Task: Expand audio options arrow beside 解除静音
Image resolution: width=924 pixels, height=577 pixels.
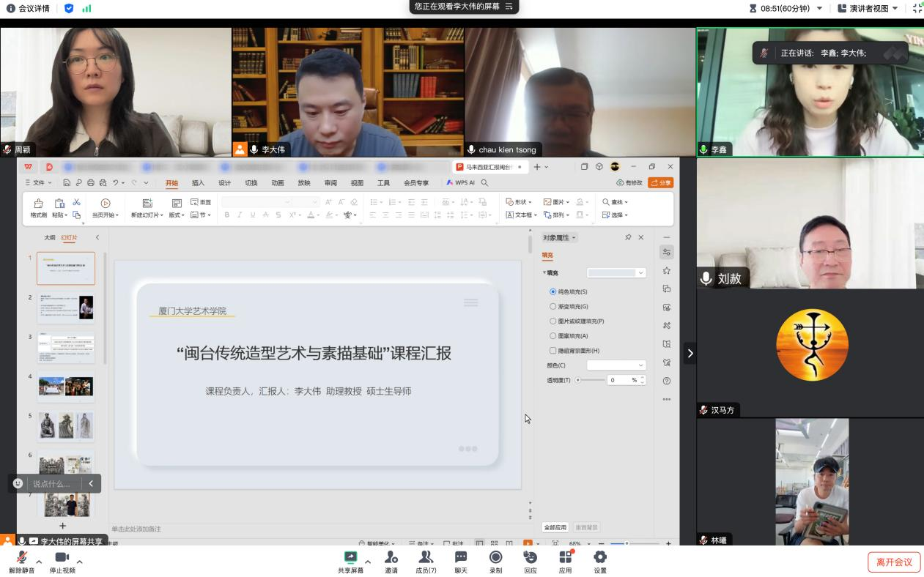Action: tap(39, 562)
